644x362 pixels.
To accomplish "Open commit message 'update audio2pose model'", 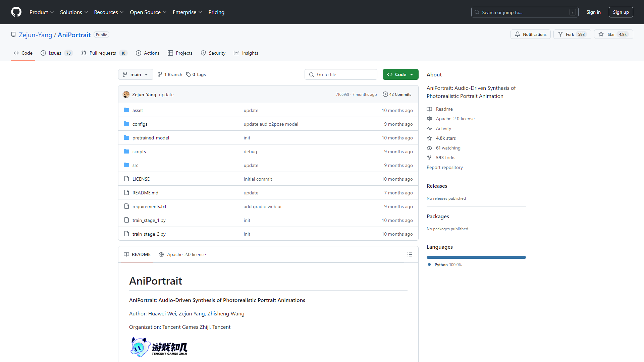I will (271, 124).
